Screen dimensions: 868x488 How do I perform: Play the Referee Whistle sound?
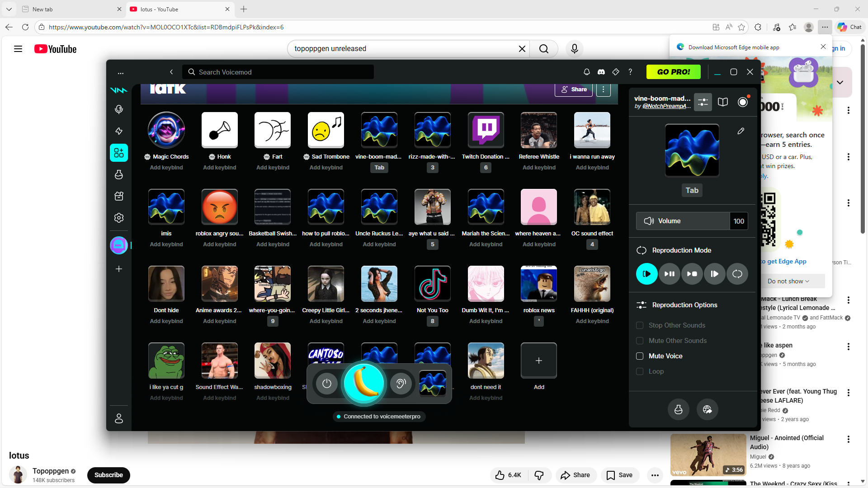pyautogui.click(x=539, y=130)
